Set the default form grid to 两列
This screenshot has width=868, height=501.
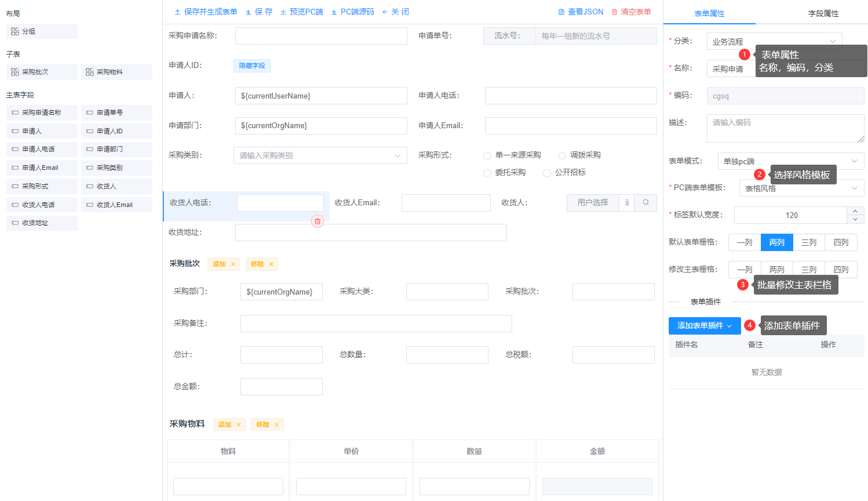coord(777,242)
